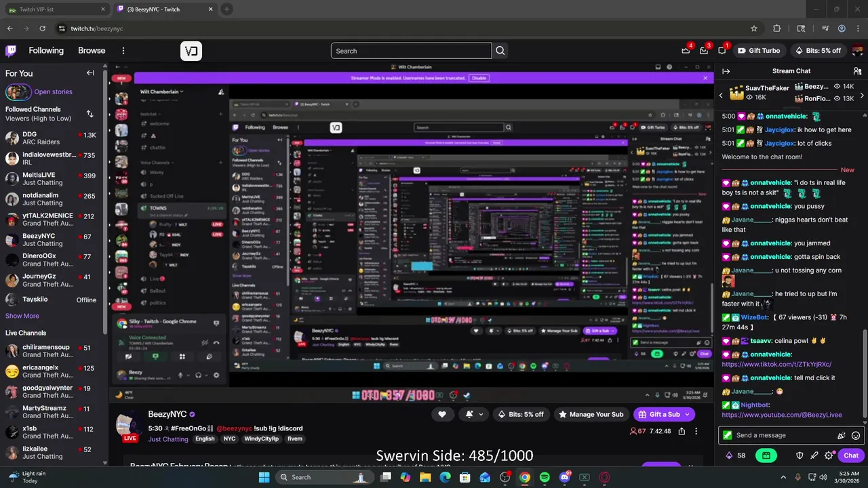
Task: Open JourneyGz channel in sidebar
Action: pyautogui.click(x=51, y=281)
